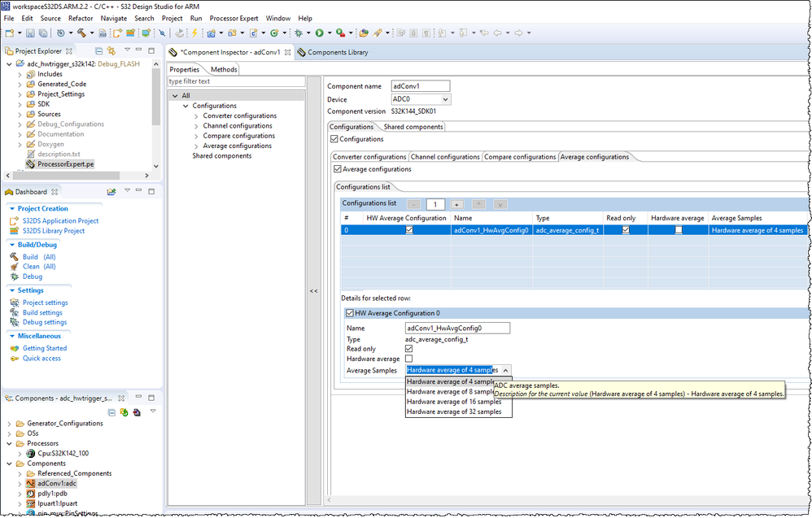Click the S32DS Application Project link
Viewport: 812px width, 518px height.
tap(60, 221)
